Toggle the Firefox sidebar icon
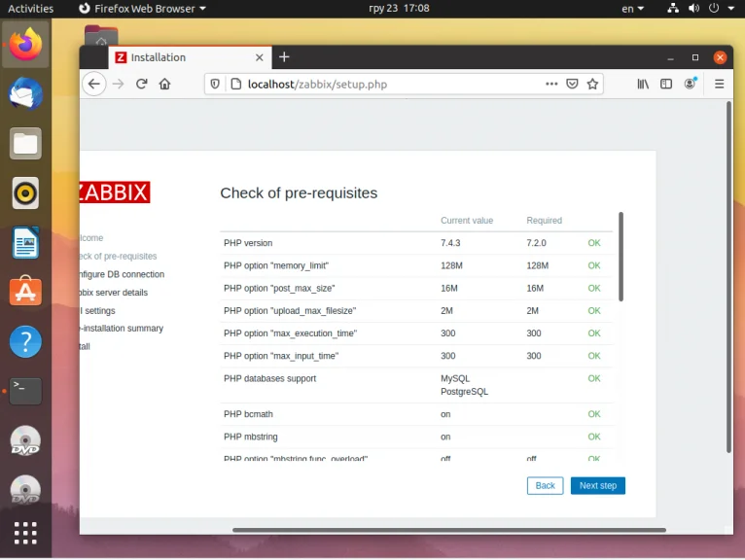 pyautogui.click(x=666, y=84)
